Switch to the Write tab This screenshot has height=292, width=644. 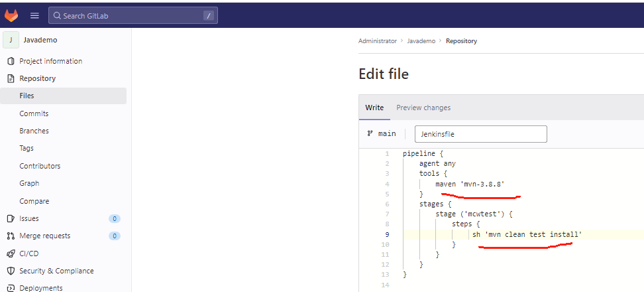374,108
